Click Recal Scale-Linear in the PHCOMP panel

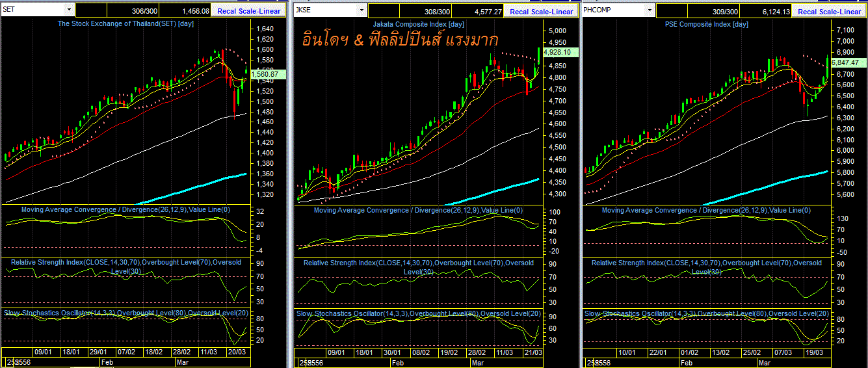point(830,11)
